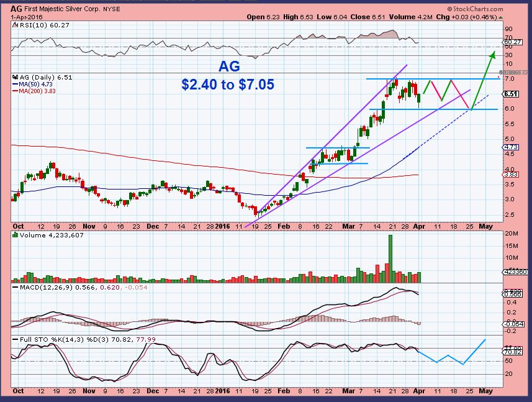The image size is (532, 402).
Task: Click the 'Low 6.04' value
Action: click(x=332, y=17)
